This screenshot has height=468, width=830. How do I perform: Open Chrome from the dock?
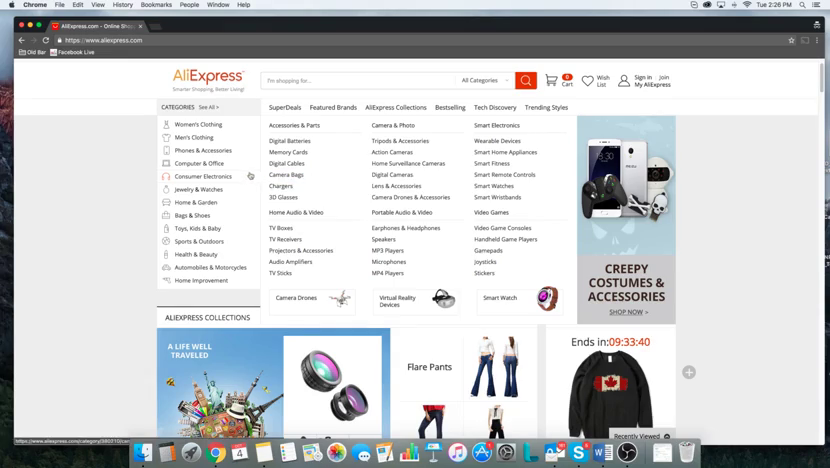tap(215, 453)
